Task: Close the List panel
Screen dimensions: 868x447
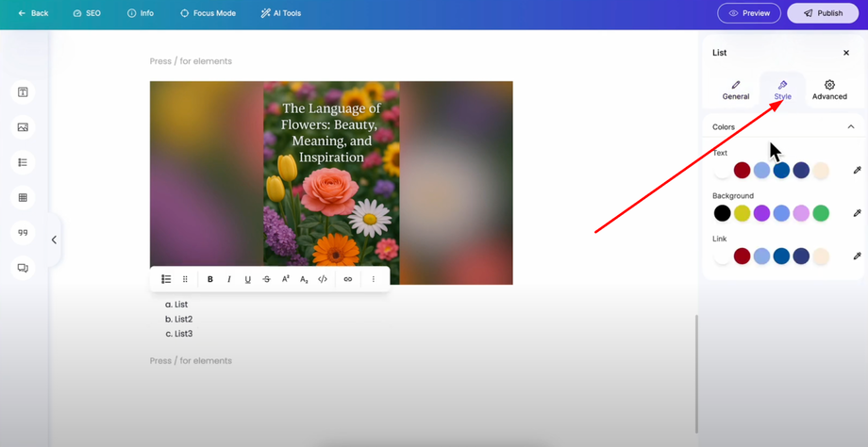Action: (846, 53)
